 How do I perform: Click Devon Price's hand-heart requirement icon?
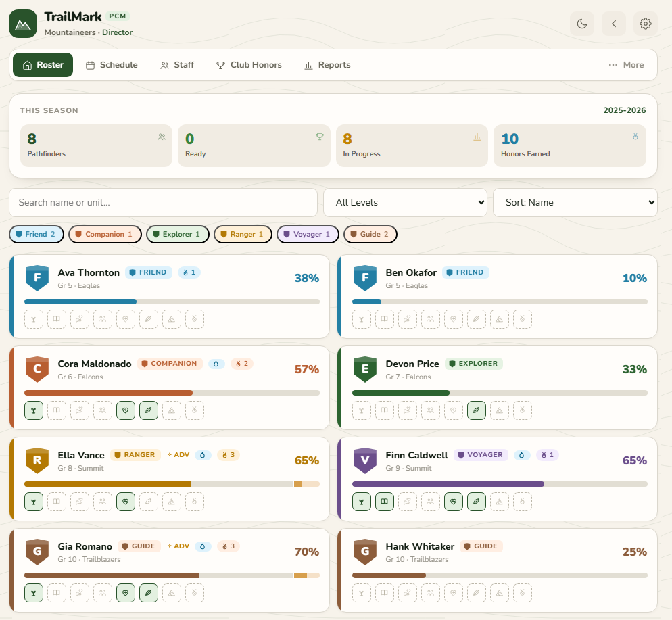pos(407,410)
